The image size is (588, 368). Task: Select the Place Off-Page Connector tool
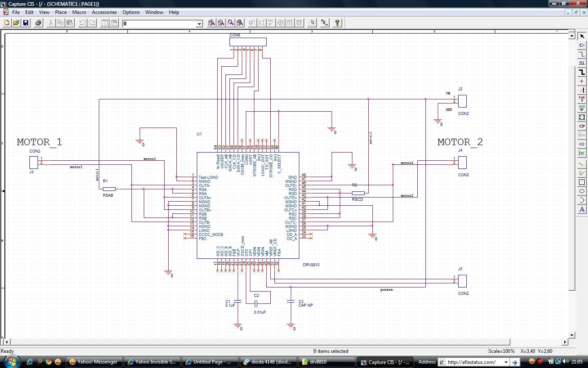pos(582,144)
